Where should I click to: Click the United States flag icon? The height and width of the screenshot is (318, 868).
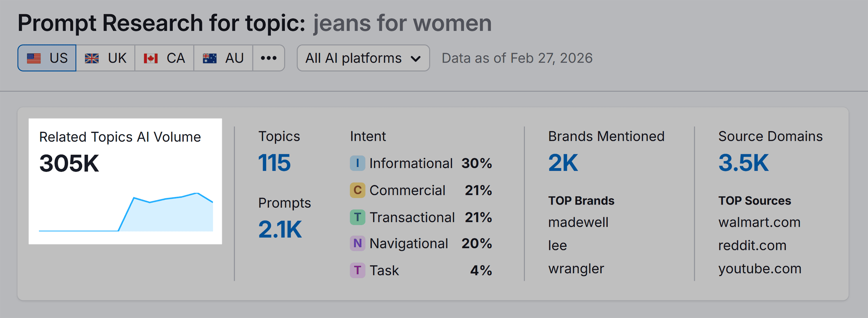coord(34,58)
